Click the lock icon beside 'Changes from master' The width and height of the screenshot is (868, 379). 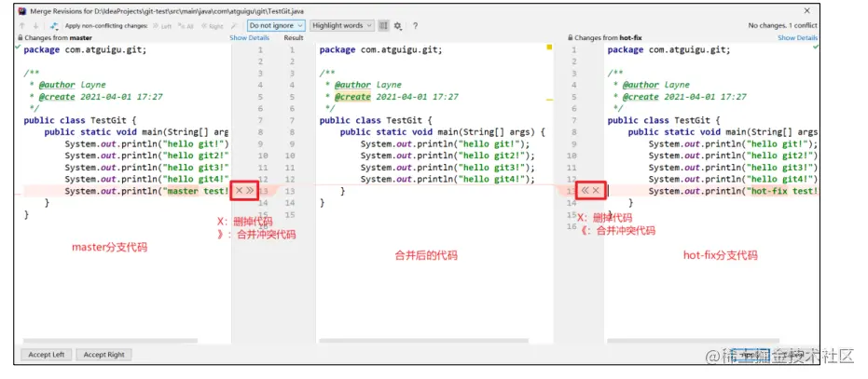21,38
